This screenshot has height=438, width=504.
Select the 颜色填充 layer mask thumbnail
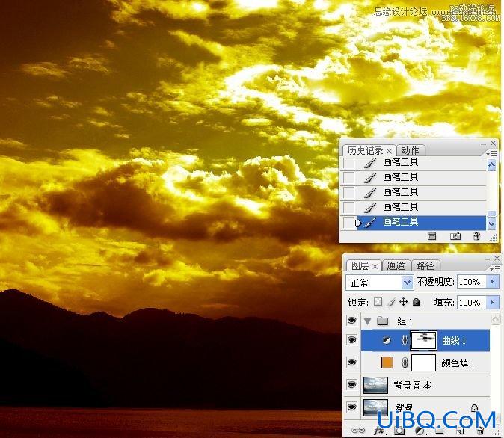pyautogui.click(x=423, y=363)
